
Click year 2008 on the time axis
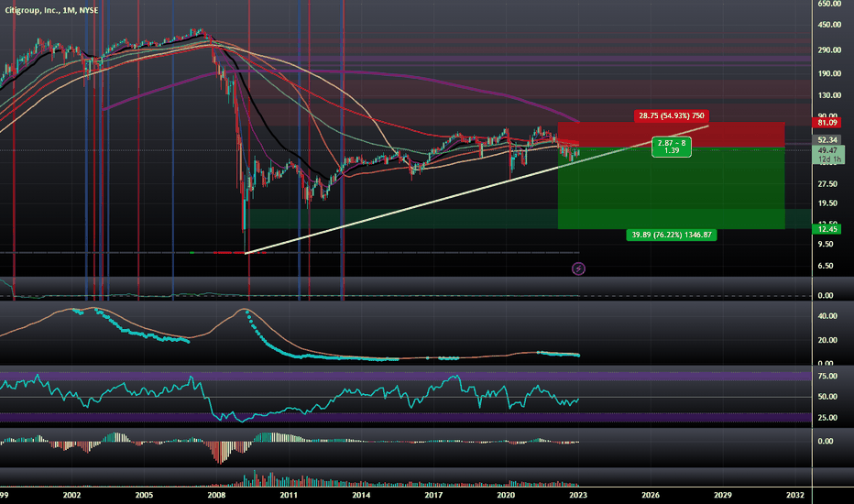216,495
